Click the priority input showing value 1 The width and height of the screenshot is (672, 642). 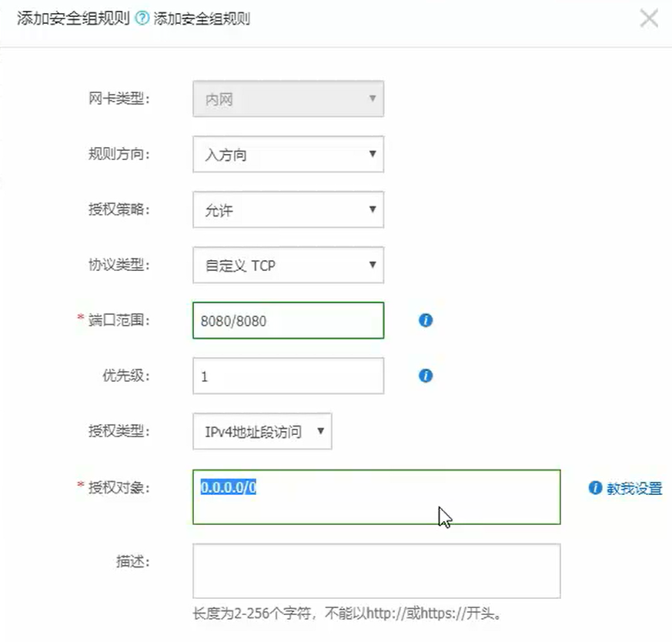tap(288, 376)
